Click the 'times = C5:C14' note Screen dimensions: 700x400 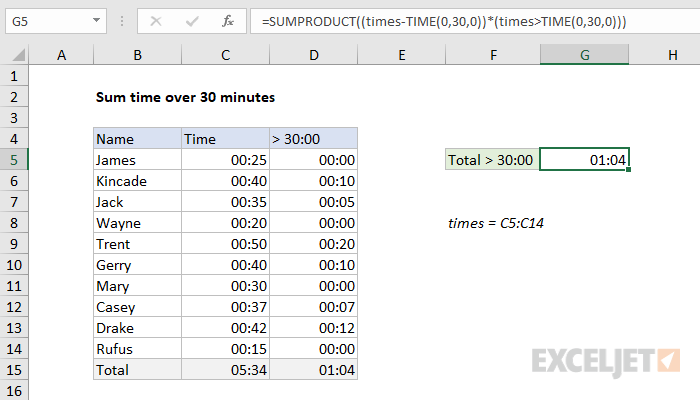495,223
